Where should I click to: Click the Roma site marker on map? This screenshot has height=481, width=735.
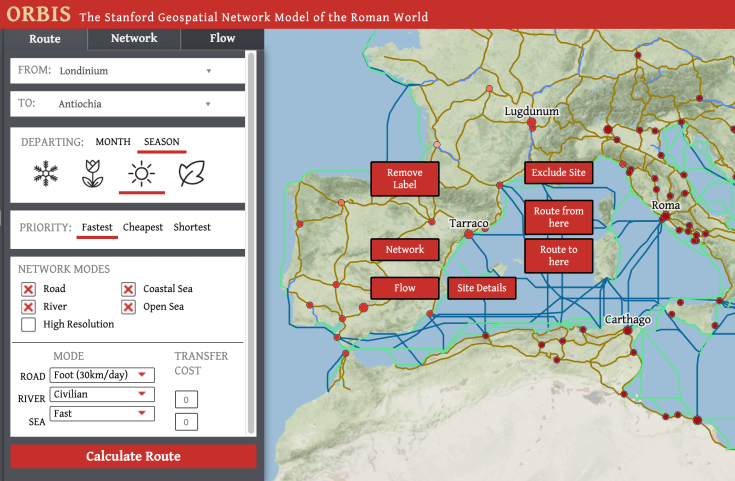[665, 216]
